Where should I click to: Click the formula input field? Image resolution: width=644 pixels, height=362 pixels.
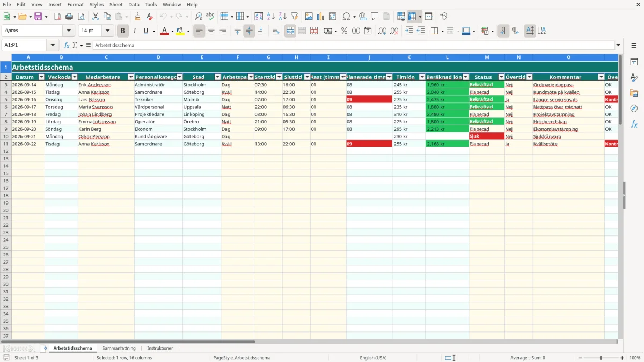coord(353,45)
